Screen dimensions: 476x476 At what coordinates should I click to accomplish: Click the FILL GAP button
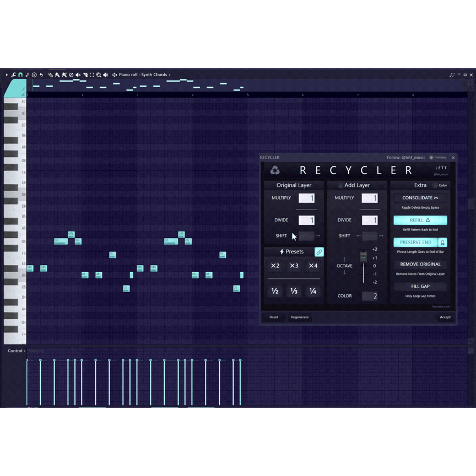[420, 286]
